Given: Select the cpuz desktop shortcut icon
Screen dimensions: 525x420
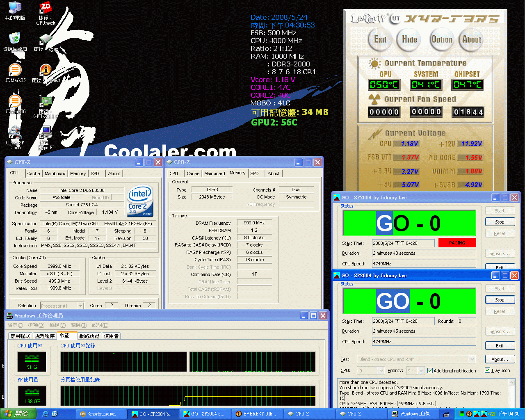Looking at the screenshot, I should [x=46, y=41].
